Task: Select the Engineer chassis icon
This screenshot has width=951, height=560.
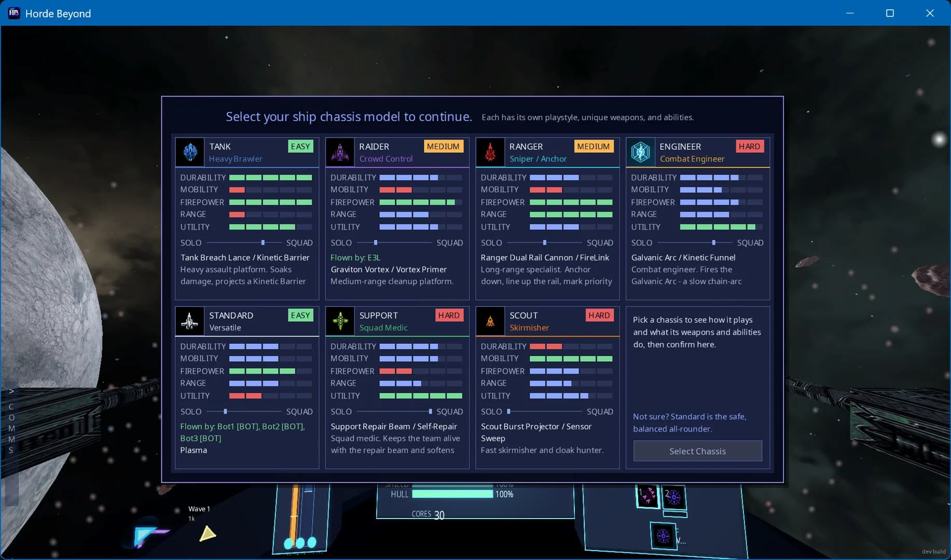Action: coord(640,152)
